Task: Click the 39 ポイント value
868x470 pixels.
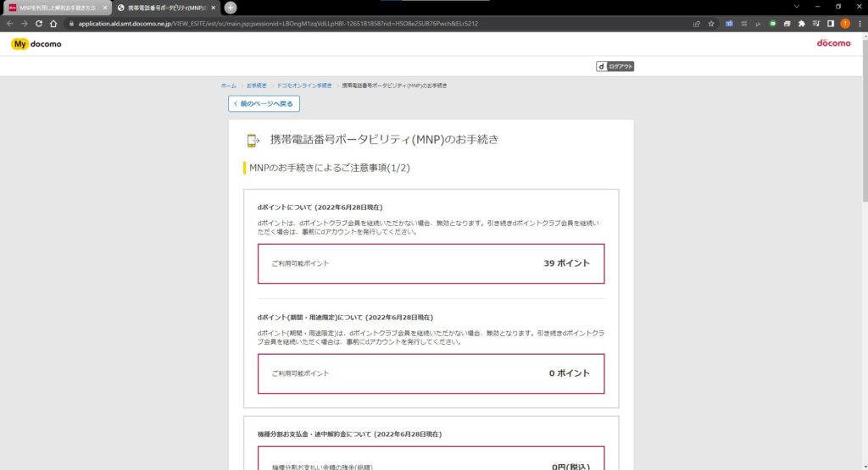Action: coord(566,263)
